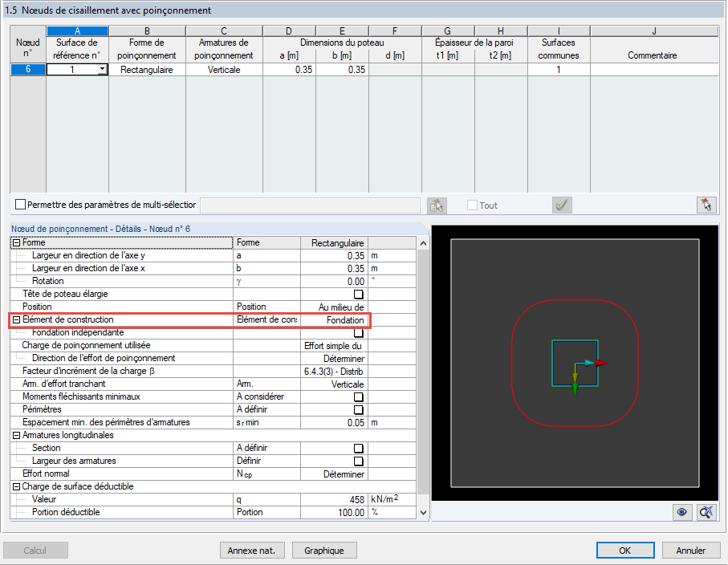
Task: Click Portion déductible value 100.00
Action: point(334,513)
